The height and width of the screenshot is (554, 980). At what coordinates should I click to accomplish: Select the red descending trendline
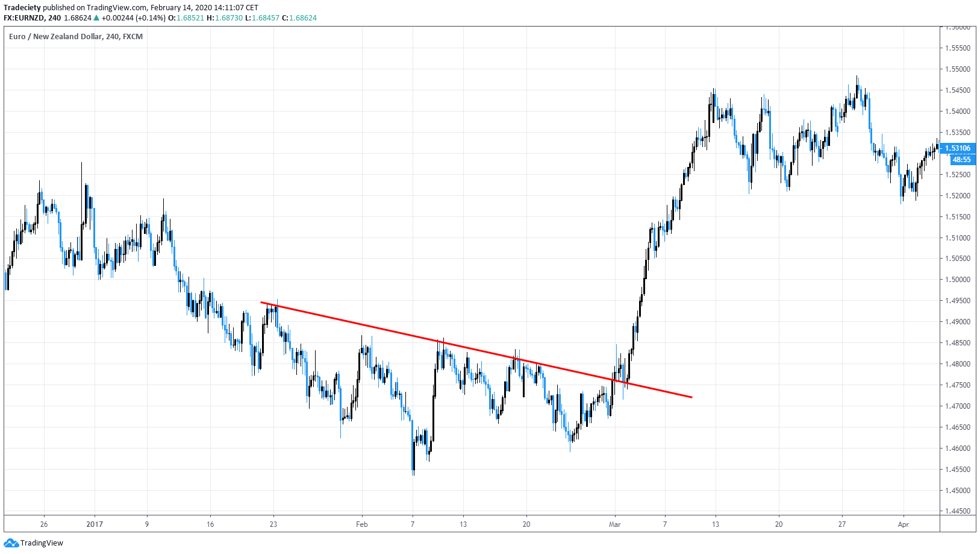click(476, 350)
